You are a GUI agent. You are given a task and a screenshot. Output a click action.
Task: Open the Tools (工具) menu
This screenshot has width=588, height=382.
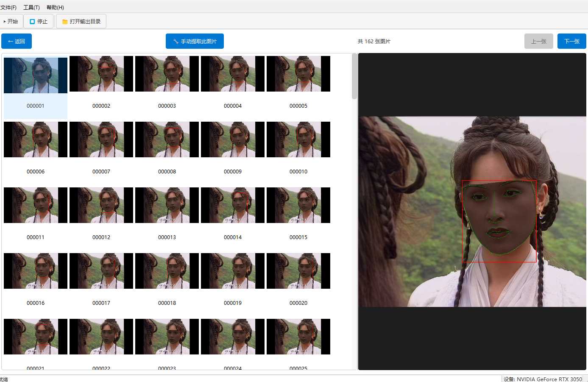(x=31, y=7)
